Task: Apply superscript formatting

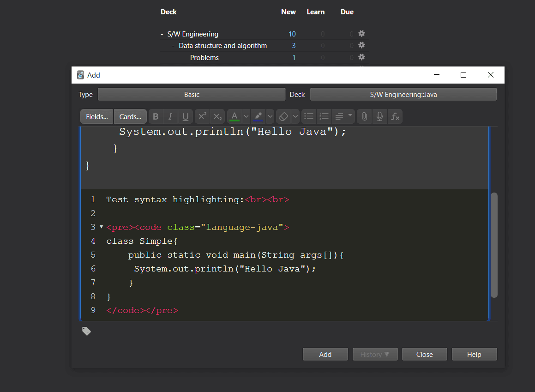Action: 202,117
